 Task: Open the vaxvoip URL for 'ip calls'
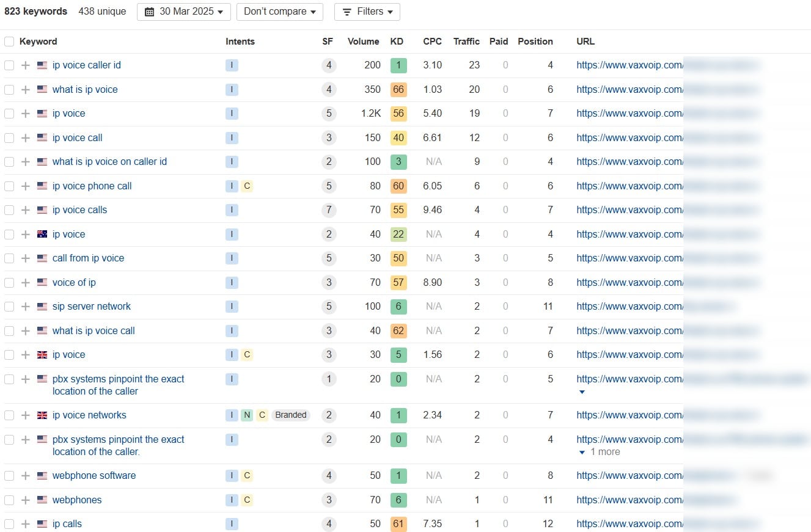629,524
